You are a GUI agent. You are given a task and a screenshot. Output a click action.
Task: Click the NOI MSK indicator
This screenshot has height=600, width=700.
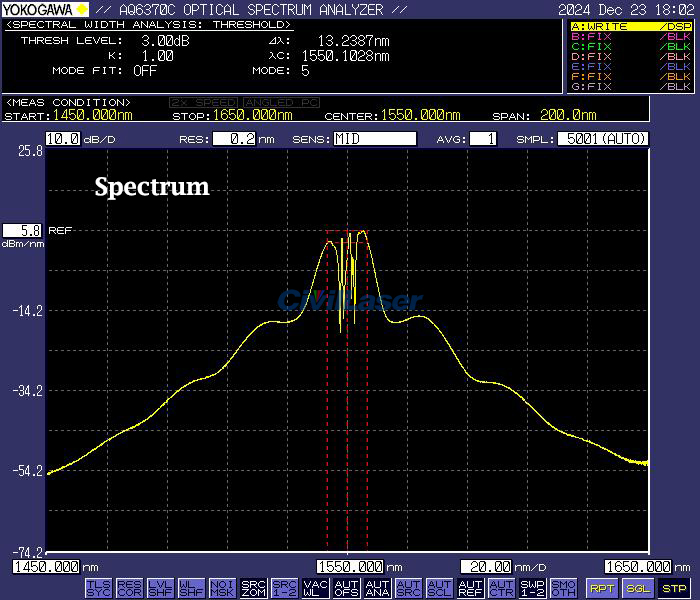tap(222, 588)
